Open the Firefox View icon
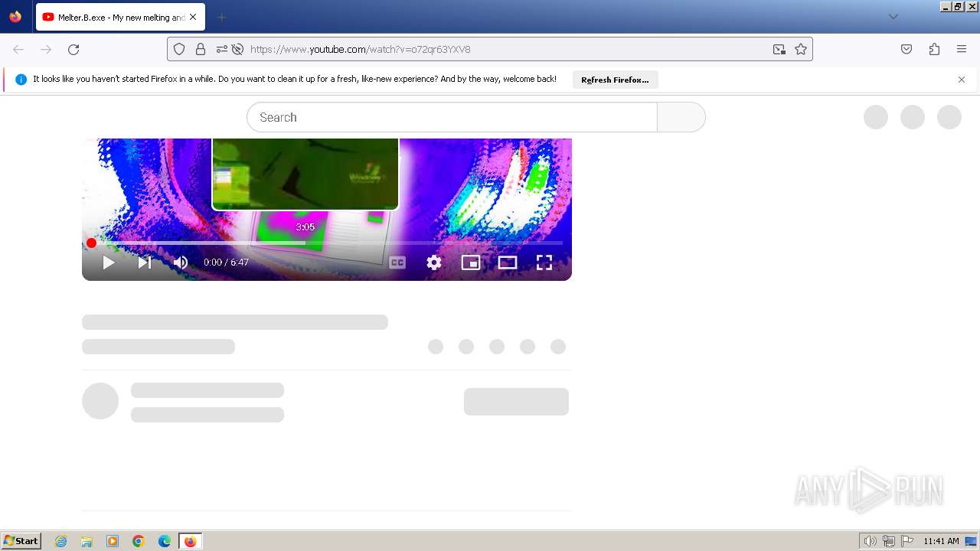Screen dimensions: 980x551 (15, 17)
